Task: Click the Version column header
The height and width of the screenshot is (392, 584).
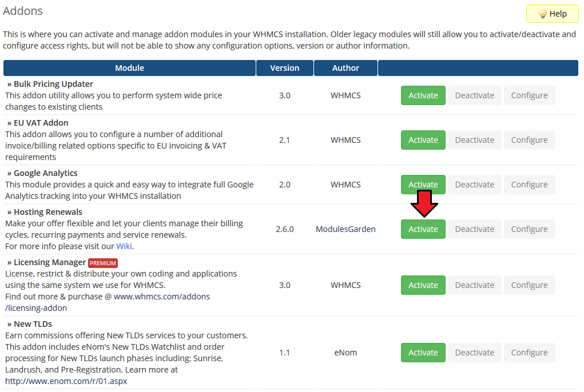Action: (x=284, y=68)
